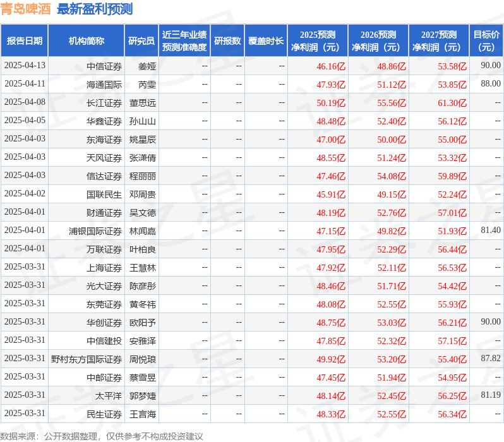Image resolution: width=504 pixels, height=442 pixels.
Task: Click researcher name 张潇倩
Action: 143,158
